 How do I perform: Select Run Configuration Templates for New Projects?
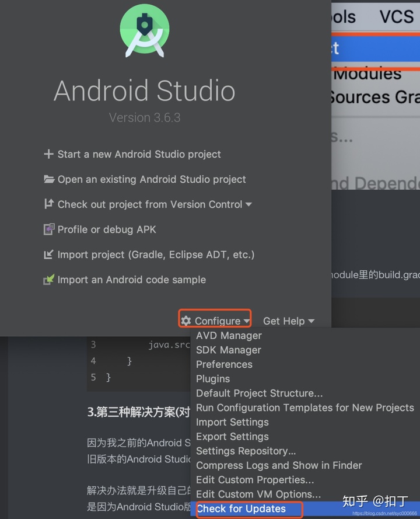305,407
